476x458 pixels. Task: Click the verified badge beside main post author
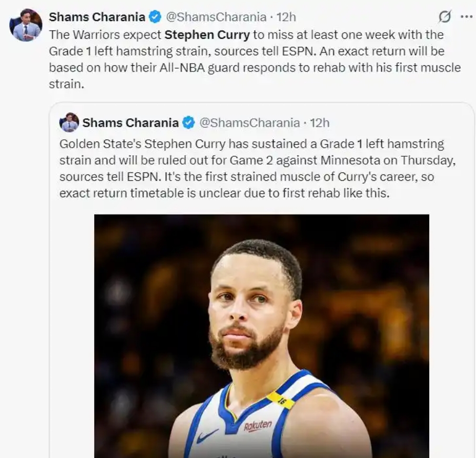pyautogui.click(x=155, y=17)
